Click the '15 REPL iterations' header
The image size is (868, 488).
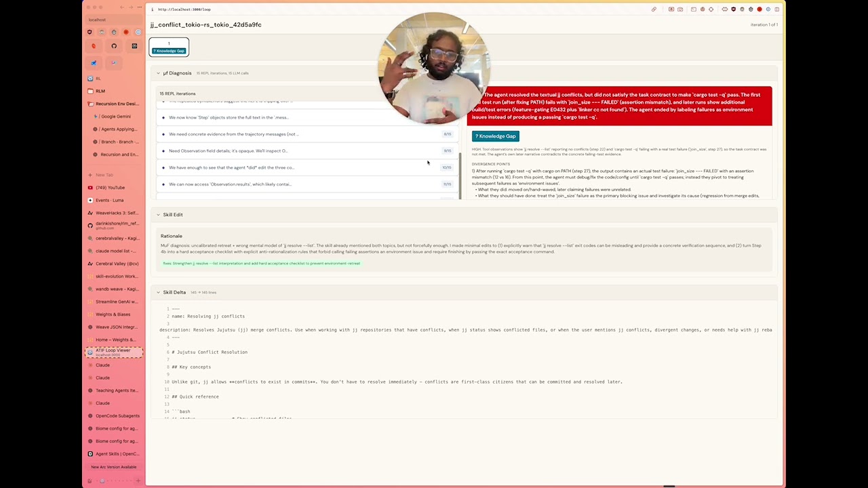178,94
